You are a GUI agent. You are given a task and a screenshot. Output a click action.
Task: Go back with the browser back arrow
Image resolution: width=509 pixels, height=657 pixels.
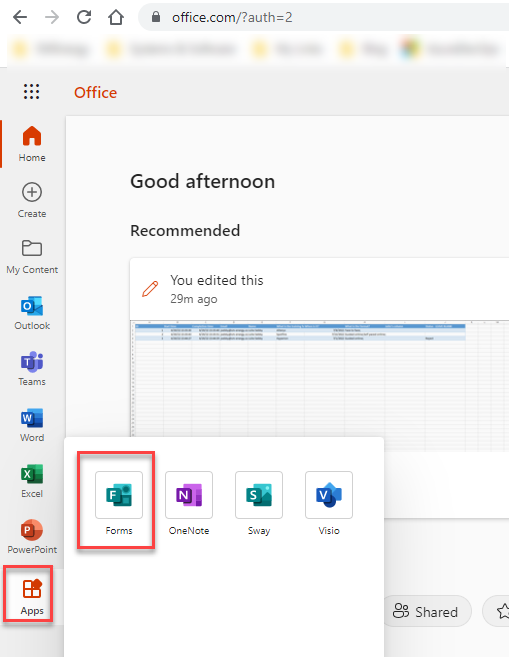click(20, 17)
